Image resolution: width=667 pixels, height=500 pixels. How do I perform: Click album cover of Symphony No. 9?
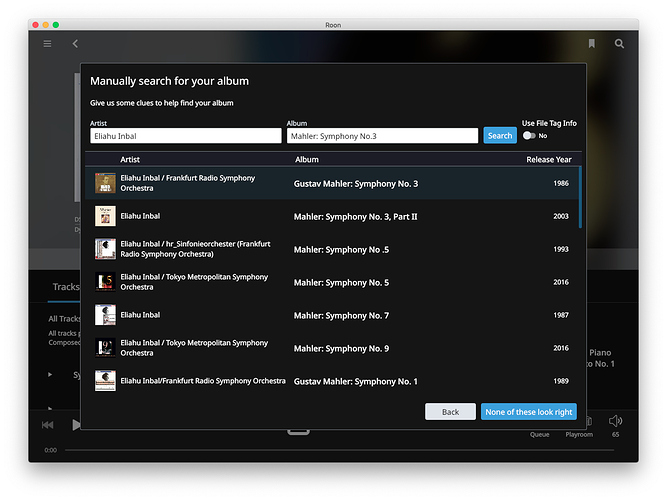pos(105,348)
